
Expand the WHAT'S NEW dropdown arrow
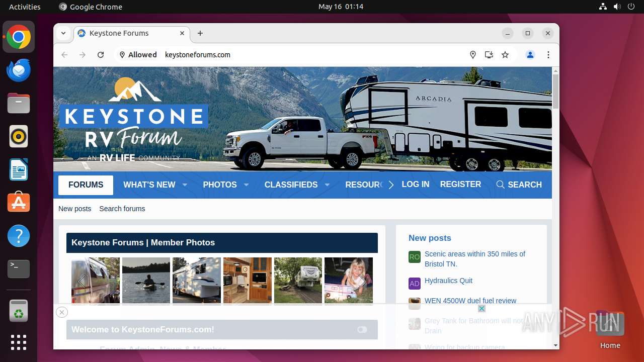[x=185, y=185]
